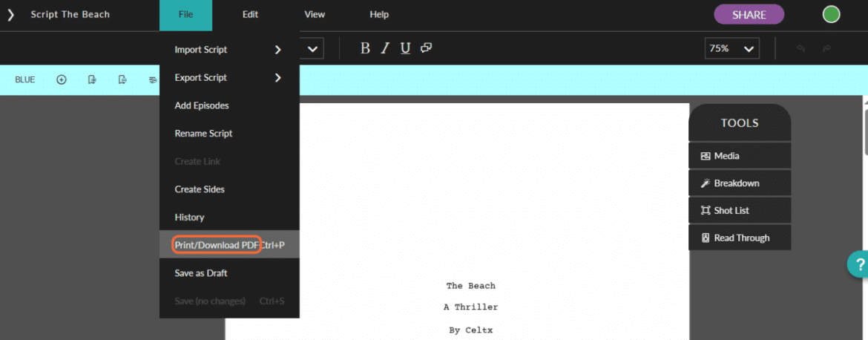Expand the left sidebar chevron
Viewport: 868px width, 340px height.
[10, 15]
